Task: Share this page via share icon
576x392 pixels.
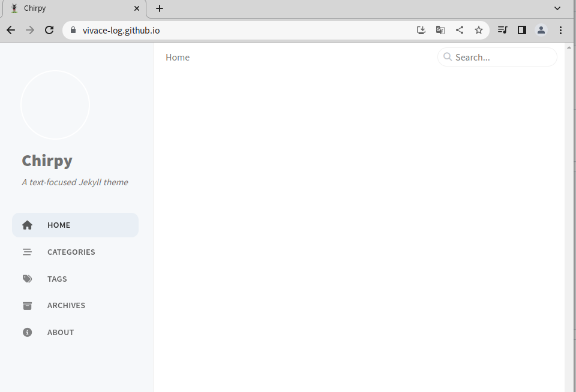Action: point(459,30)
